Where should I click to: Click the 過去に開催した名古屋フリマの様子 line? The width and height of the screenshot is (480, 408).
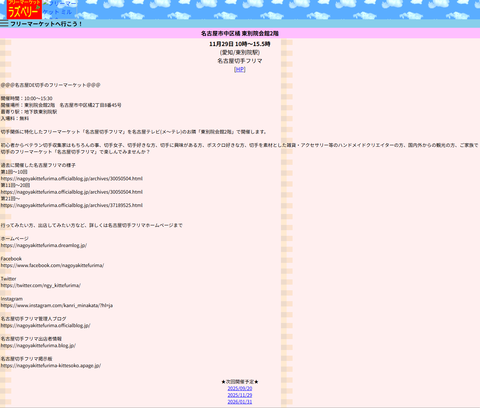[38, 165]
